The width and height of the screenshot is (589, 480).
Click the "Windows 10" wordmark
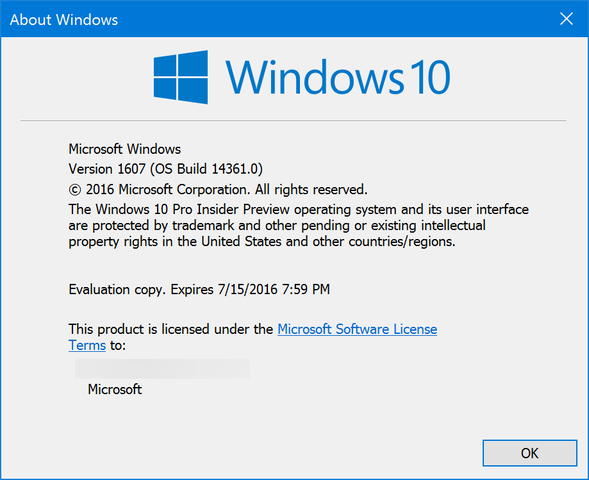[337, 77]
